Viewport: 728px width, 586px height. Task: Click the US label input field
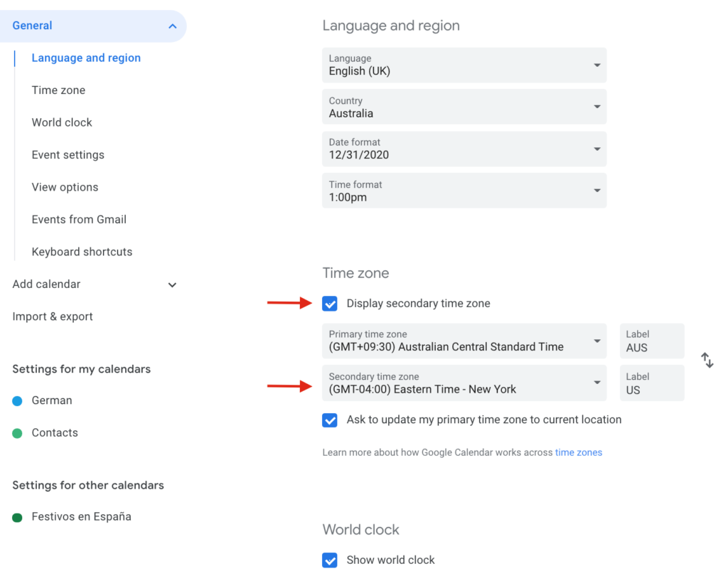[652, 383]
